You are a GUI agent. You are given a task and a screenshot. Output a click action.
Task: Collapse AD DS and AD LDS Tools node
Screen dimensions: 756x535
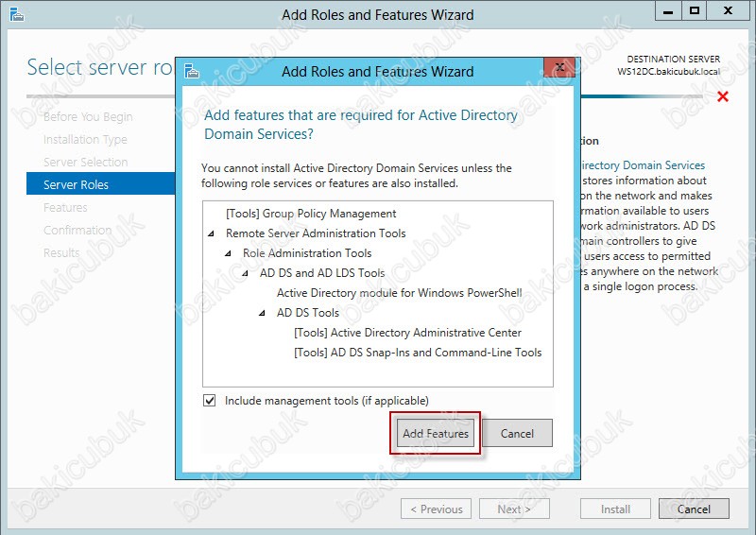(x=245, y=273)
